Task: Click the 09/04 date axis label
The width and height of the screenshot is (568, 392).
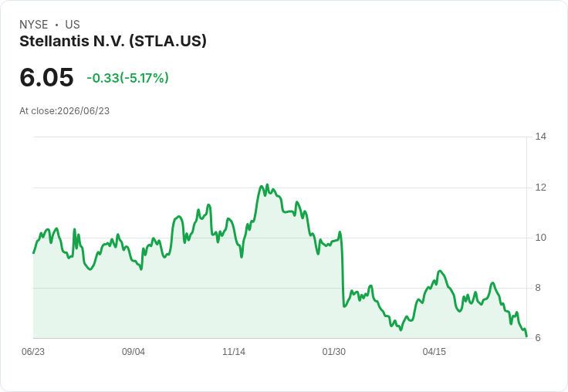Action: [134, 352]
